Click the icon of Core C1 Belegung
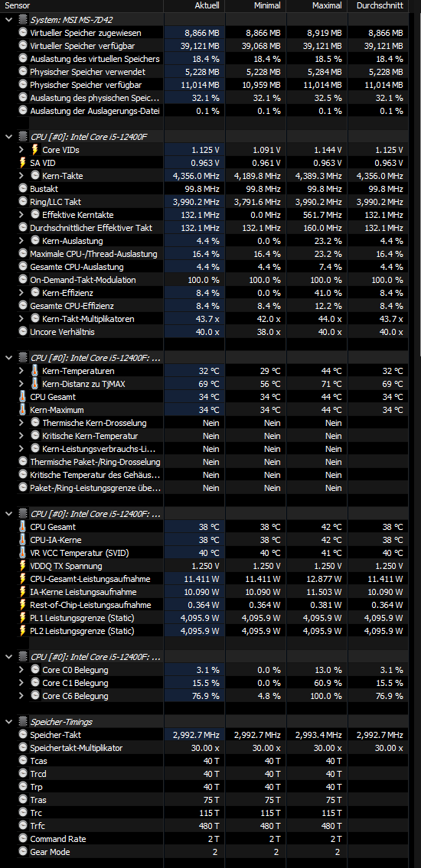 tap(35, 683)
